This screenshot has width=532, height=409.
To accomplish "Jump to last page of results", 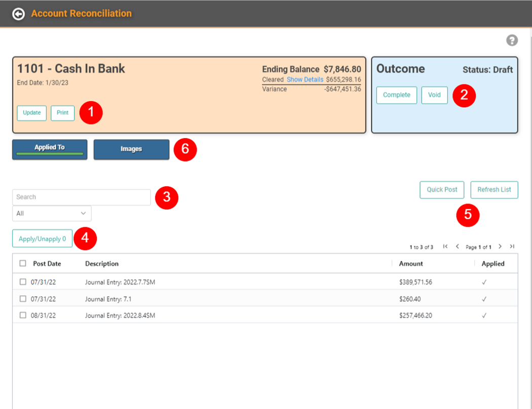I will coord(512,247).
